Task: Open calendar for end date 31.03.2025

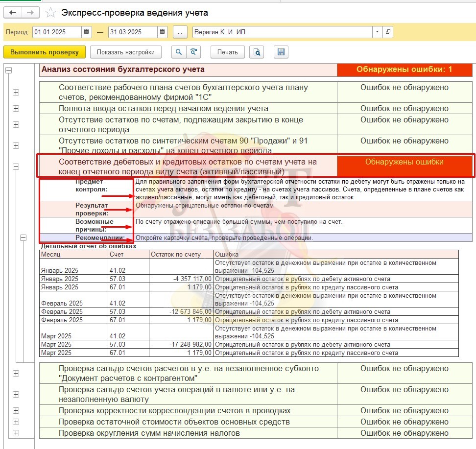Action: (163, 32)
